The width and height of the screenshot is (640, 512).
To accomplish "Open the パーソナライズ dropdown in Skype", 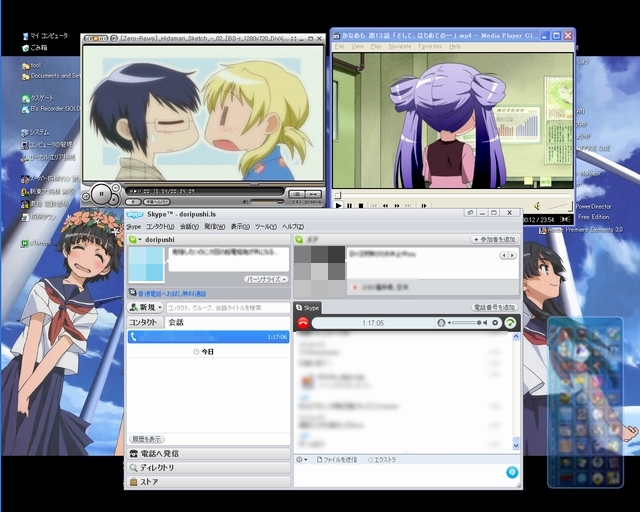I will [266, 280].
